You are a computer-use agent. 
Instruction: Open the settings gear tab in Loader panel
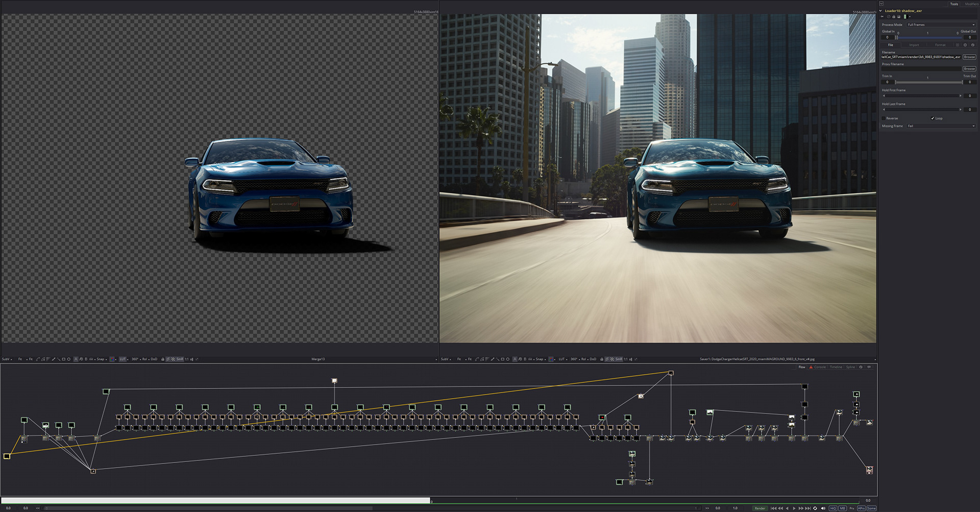click(x=965, y=45)
